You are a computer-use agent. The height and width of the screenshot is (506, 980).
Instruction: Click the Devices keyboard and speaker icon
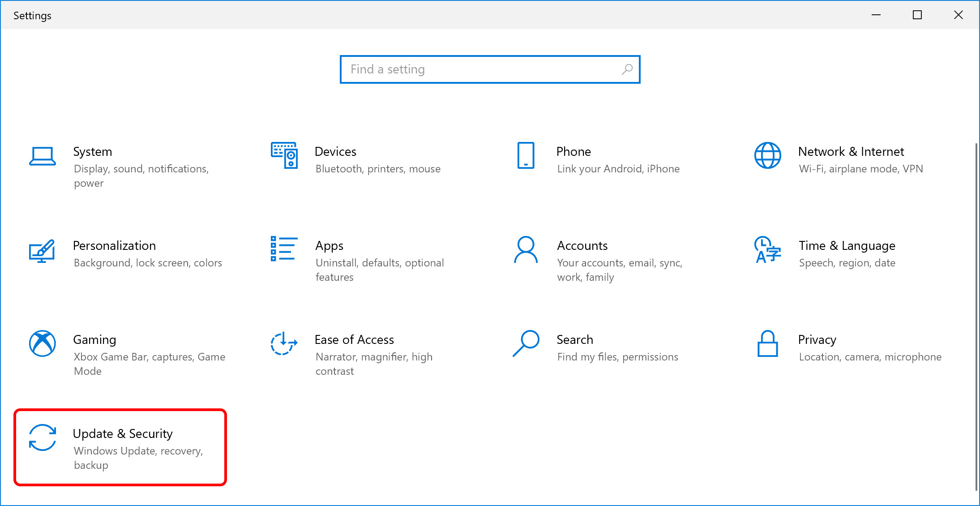[284, 155]
